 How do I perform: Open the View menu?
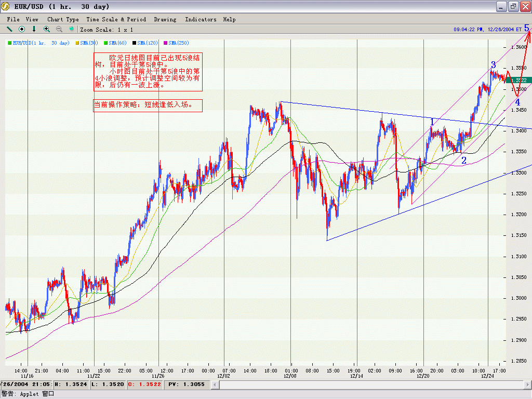coord(32,19)
